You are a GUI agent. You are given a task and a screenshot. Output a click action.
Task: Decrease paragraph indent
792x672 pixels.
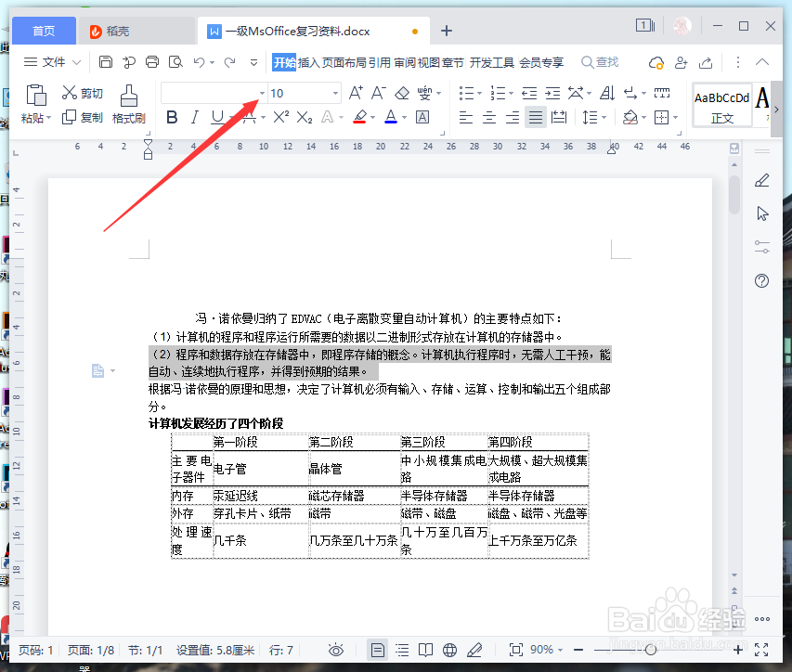point(529,93)
